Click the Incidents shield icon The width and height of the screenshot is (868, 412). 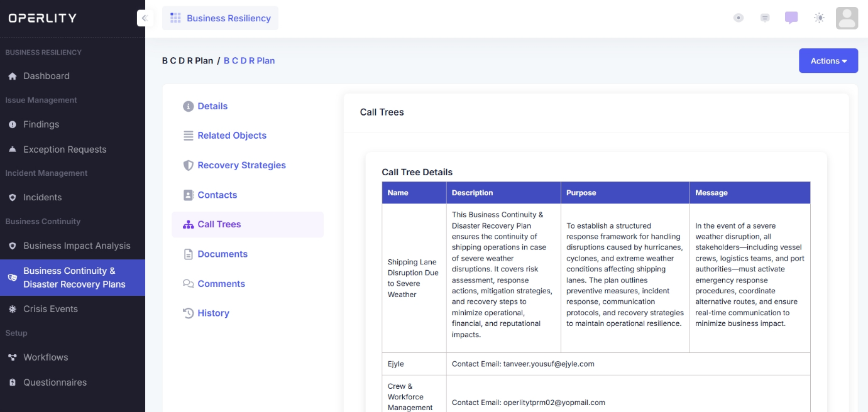pos(12,197)
